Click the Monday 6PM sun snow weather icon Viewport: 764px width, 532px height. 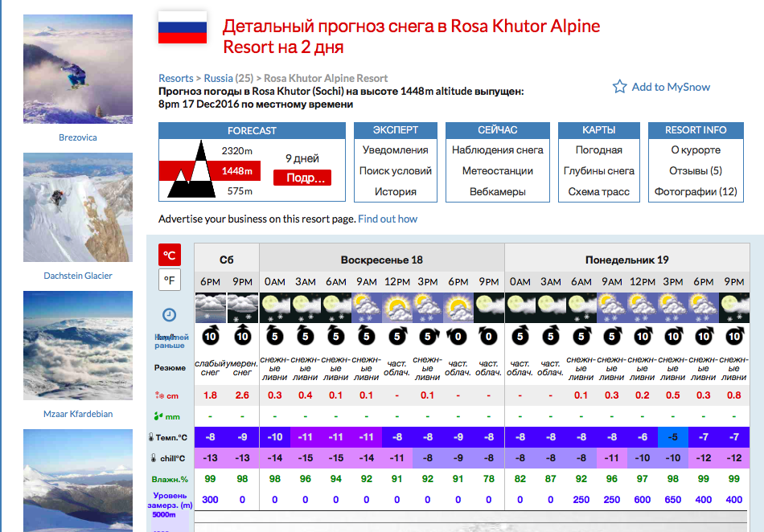(x=704, y=308)
